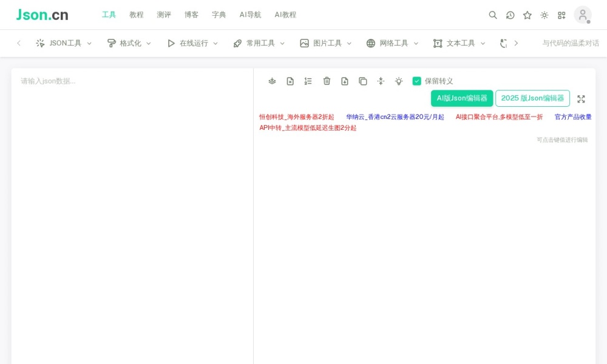607x364 pixels.
Task: Click the lightbulb icon in editor toolbar
Action: (399, 81)
